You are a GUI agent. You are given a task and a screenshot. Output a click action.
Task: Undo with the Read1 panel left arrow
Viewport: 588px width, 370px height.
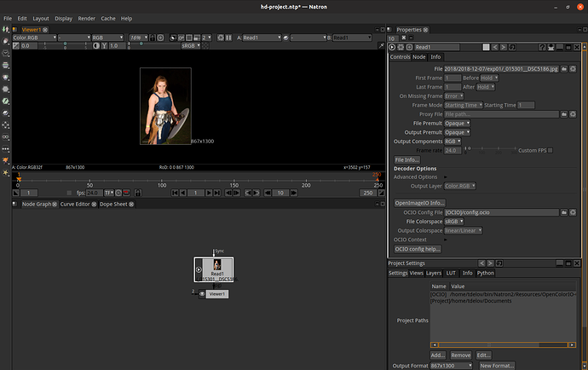click(x=495, y=47)
